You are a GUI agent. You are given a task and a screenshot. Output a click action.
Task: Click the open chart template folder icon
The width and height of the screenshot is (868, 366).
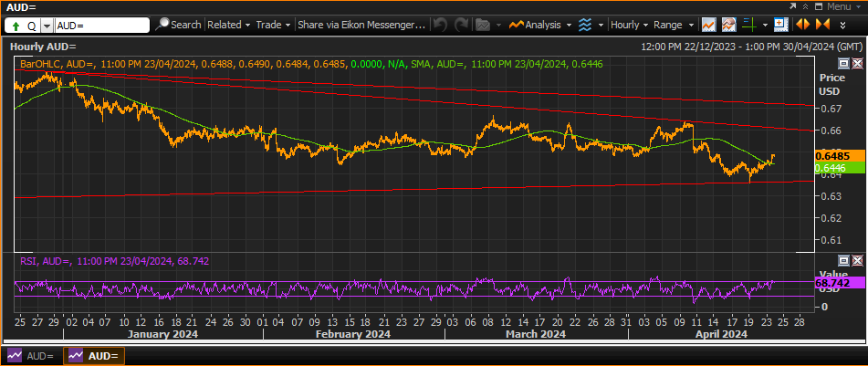483,25
